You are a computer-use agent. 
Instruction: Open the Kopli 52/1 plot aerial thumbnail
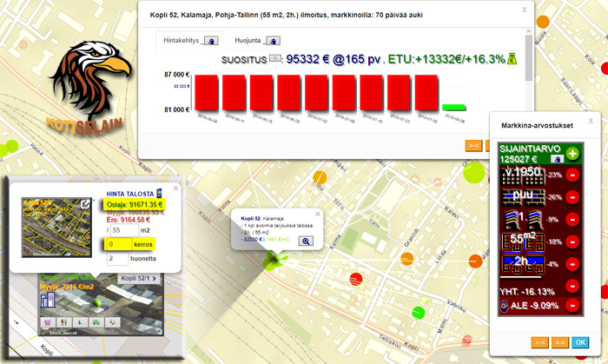coord(56,227)
